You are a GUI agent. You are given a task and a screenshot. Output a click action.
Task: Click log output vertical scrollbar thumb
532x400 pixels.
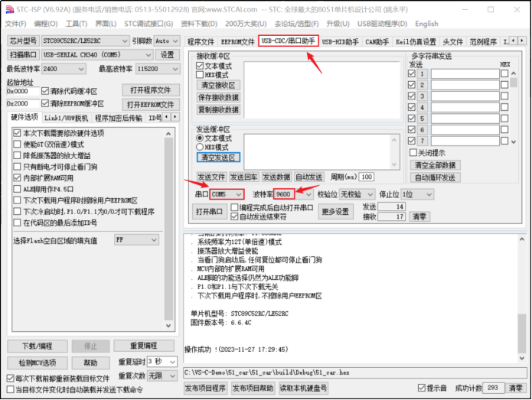point(522,333)
